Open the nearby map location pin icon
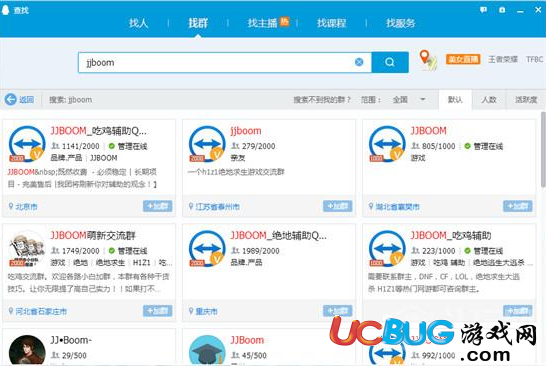The width and height of the screenshot is (546, 370). [428, 60]
